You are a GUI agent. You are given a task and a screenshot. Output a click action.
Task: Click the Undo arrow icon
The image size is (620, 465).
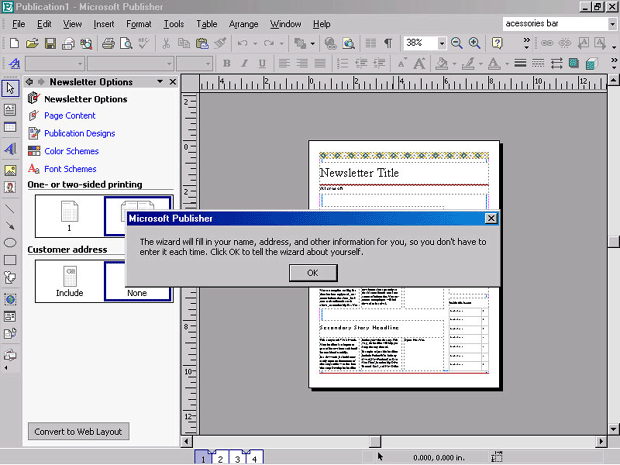pos(243,43)
